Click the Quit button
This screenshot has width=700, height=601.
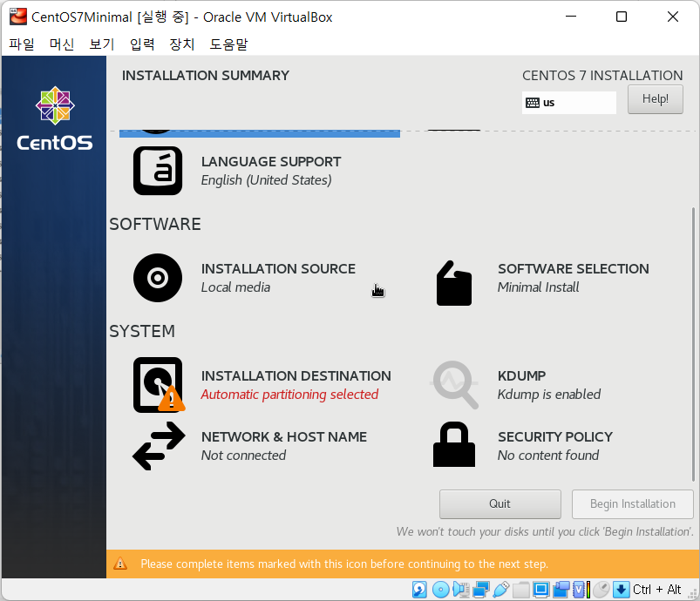click(x=500, y=504)
